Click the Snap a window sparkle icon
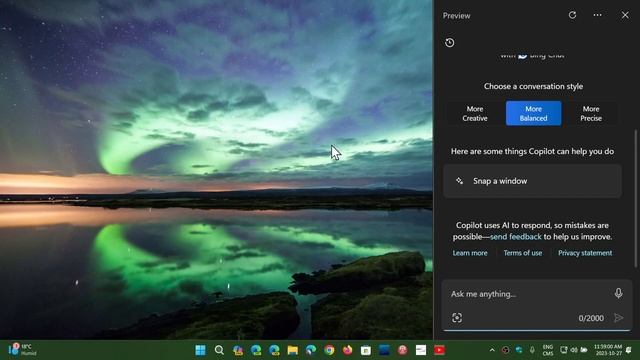The width and height of the screenshot is (640, 360). [460, 181]
